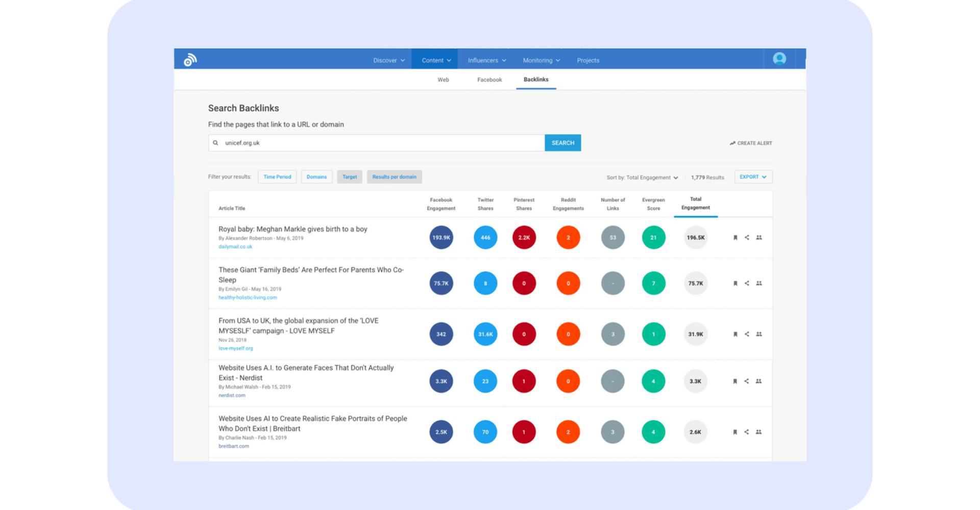Bookmark the Royal baby article
The height and width of the screenshot is (510, 980).
coord(734,237)
